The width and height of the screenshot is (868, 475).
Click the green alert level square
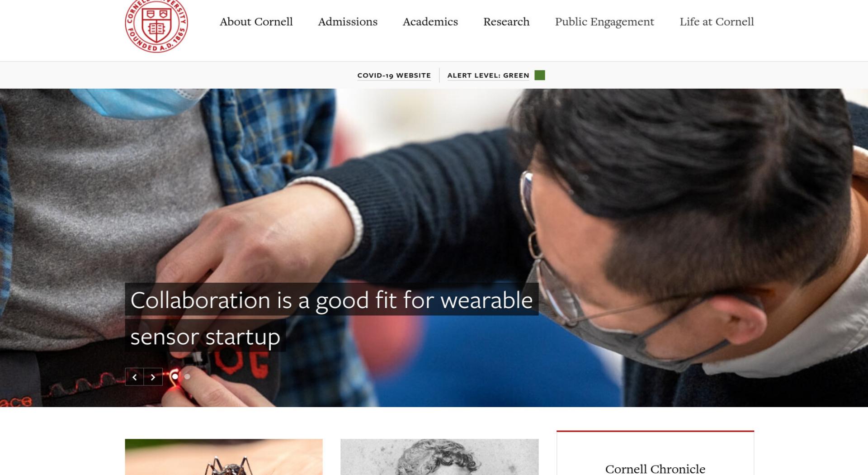[540, 75]
